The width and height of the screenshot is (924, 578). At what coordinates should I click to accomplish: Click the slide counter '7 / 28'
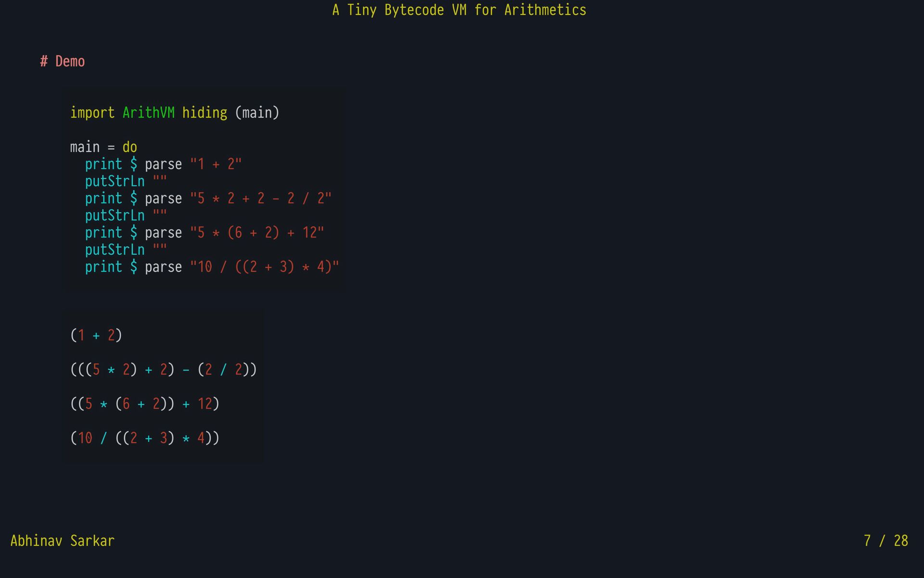pyautogui.click(x=885, y=541)
